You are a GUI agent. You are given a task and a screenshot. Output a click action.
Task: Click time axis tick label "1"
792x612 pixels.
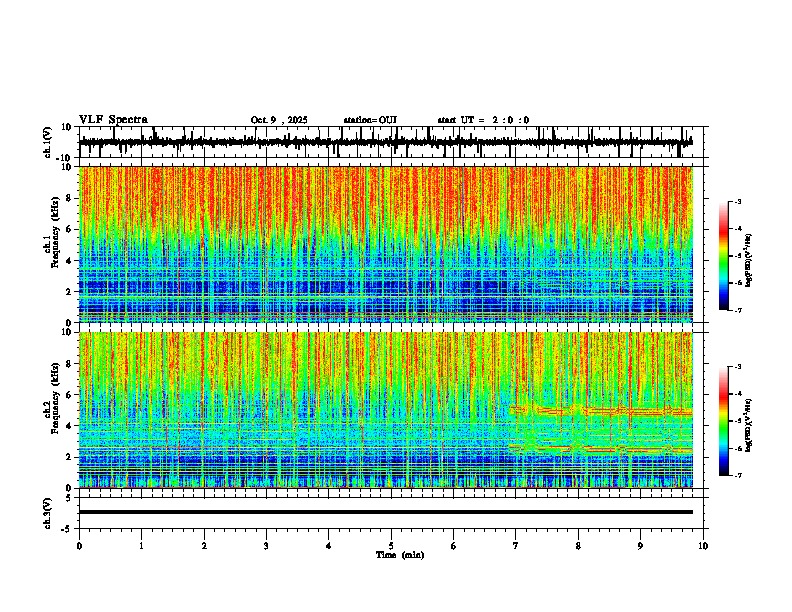click(x=141, y=546)
